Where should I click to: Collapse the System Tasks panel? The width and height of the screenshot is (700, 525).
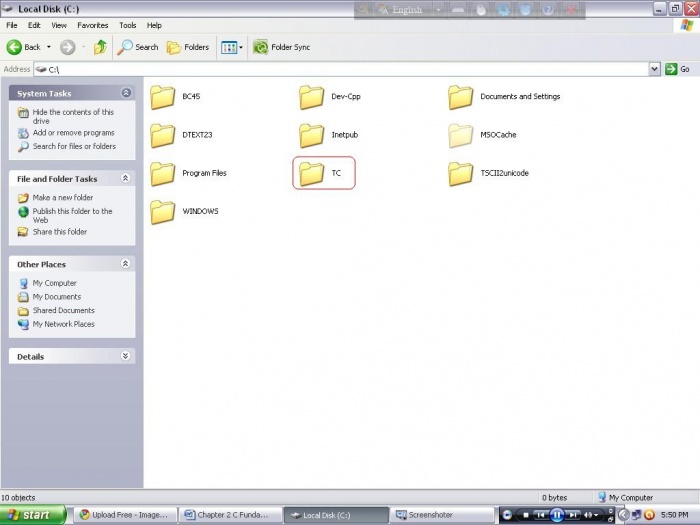(x=126, y=93)
